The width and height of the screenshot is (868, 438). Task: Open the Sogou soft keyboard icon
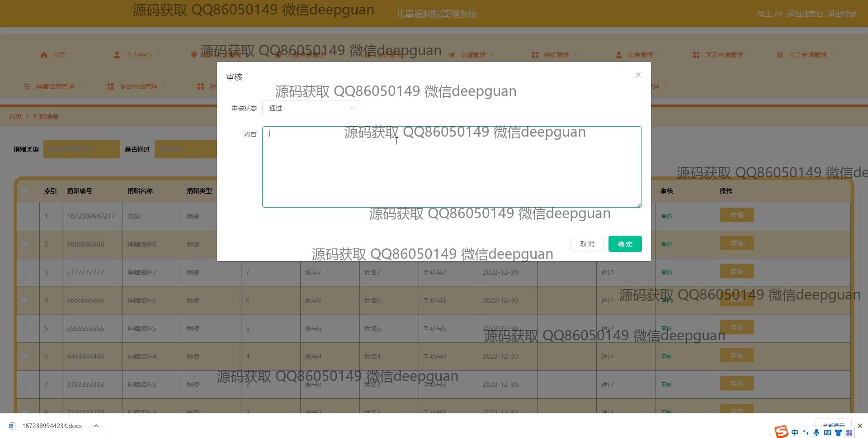[827, 433]
